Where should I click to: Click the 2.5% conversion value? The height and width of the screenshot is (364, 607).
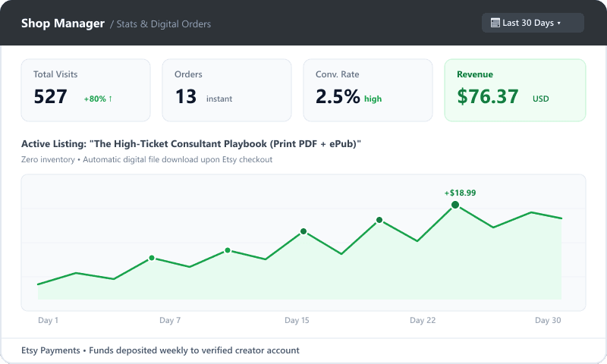pyautogui.click(x=338, y=96)
